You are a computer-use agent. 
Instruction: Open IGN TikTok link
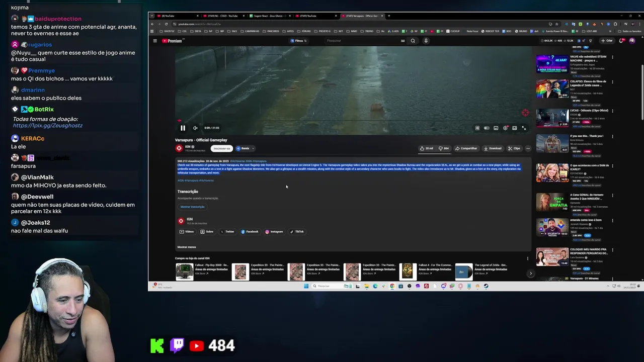click(x=297, y=232)
